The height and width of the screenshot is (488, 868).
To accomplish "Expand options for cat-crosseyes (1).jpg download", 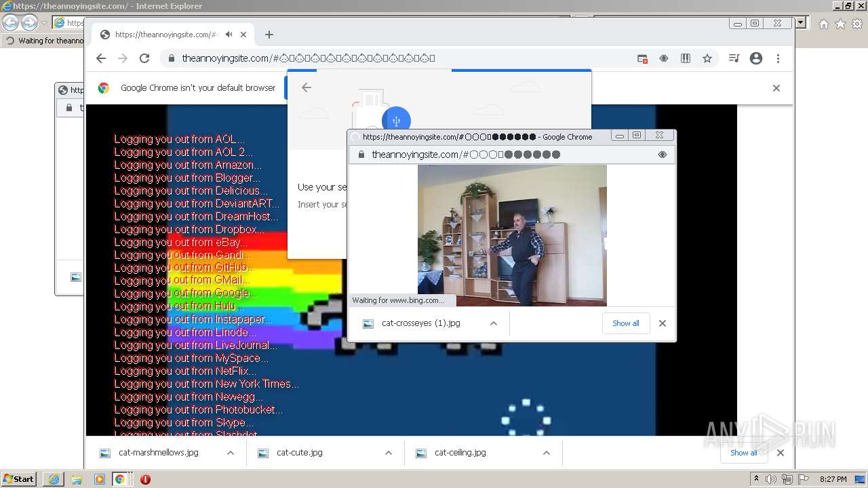I will tap(494, 323).
